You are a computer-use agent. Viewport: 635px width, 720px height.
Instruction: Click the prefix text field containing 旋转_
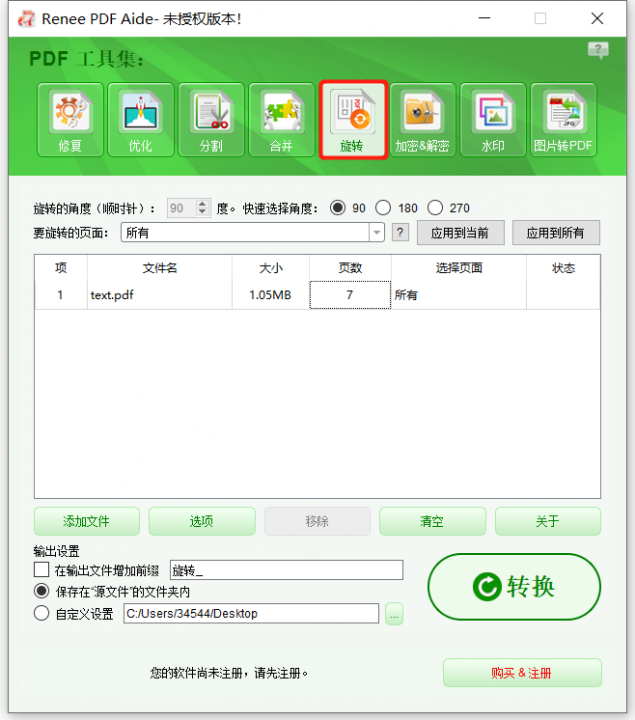coord(286,570)
